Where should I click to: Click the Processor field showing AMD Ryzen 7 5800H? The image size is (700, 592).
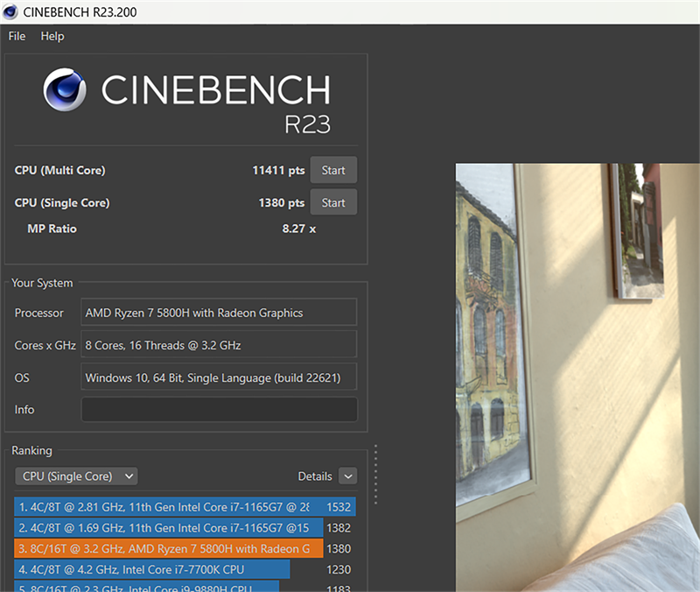219,313
